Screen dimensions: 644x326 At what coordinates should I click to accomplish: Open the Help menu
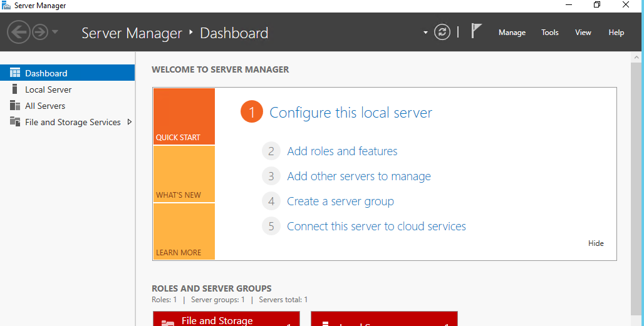[x=616, y=33]
